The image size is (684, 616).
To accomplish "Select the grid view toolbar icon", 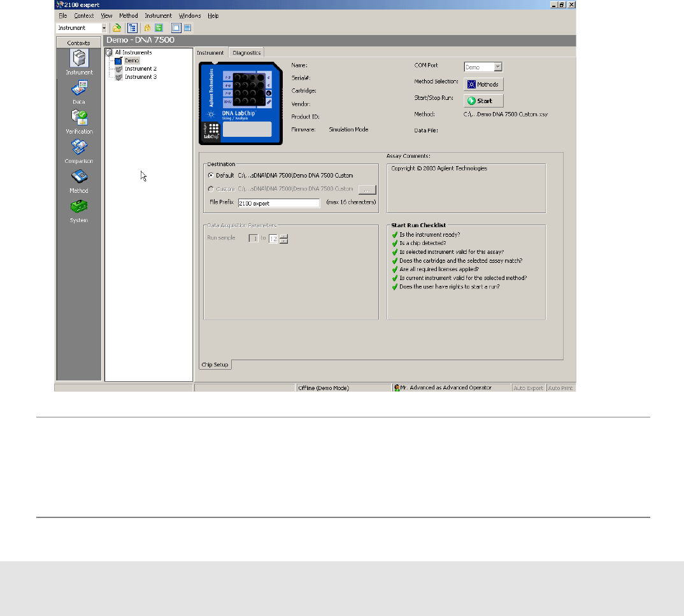I will click(x=188, y=28).
